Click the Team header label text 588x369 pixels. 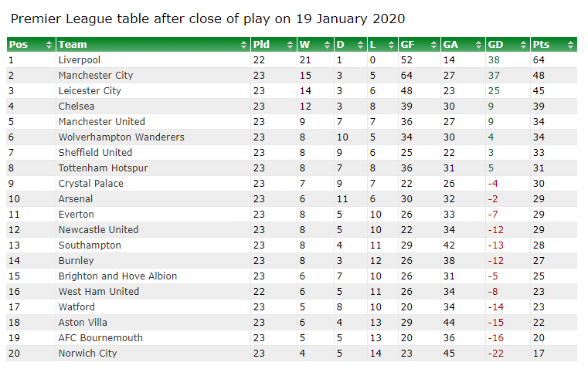[x=73, y=45]
